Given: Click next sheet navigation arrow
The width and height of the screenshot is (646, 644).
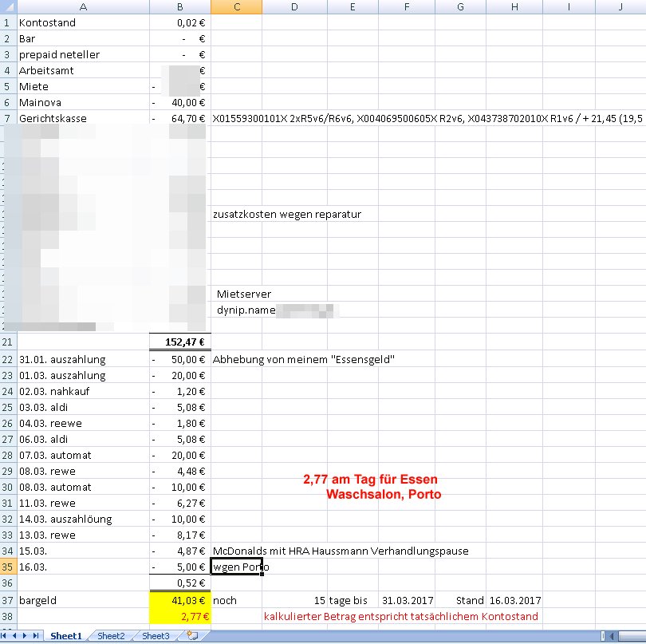Looking at the screenshot, I should click(x=26, y=636).
